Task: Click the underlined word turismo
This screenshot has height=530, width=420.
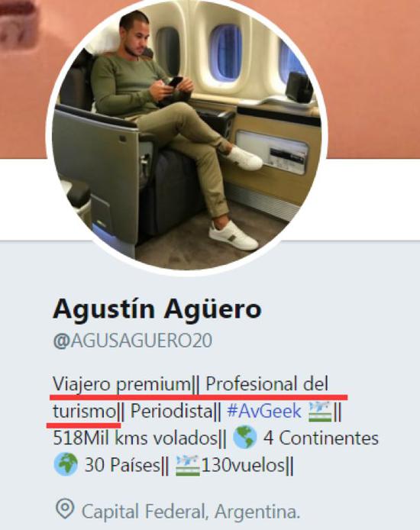Action: (85, 412)
